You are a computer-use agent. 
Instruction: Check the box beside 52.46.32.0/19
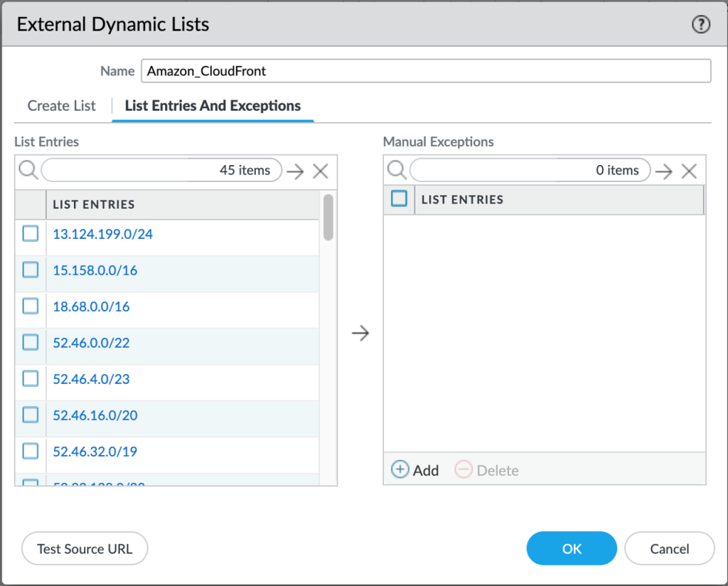[30, 451]
